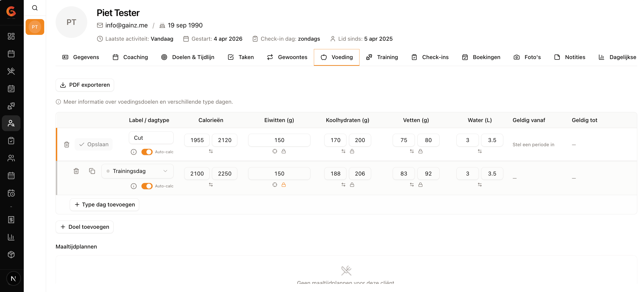
Task: Delete the Cut nutrition goal with trash icon
Action: [67, 144]
